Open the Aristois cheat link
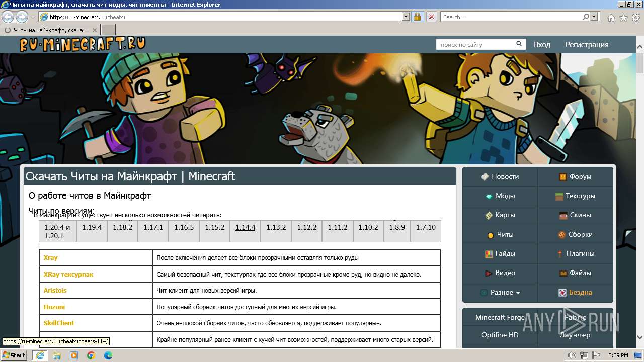The height and width of the screenshot is (362, 644). click(x=55, y=290)
